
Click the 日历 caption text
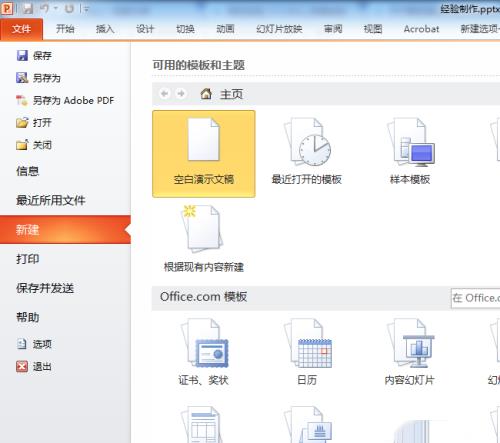[307, 380]
